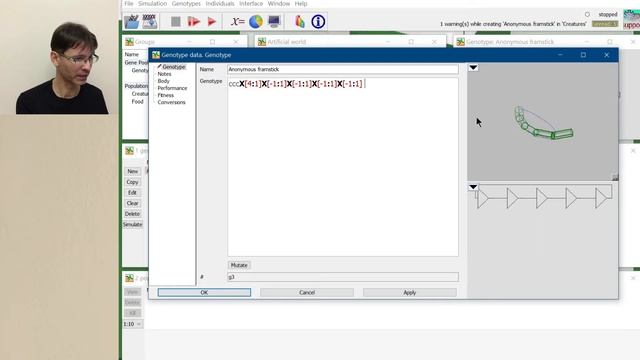
Task: Select Fitness in the dialog tree
Action: pyautogui.click(x=166, y=95)
